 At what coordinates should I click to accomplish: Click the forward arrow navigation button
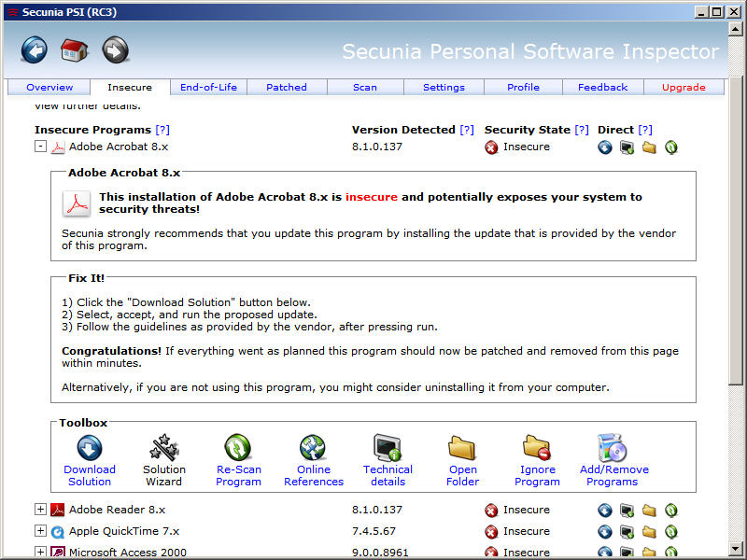pos(115,49)
